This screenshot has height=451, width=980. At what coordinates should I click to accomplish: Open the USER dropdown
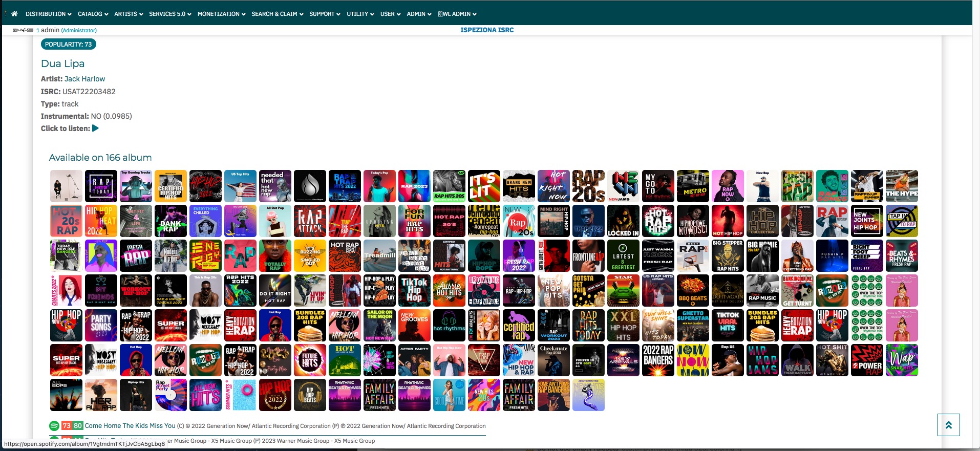point(390,14)
